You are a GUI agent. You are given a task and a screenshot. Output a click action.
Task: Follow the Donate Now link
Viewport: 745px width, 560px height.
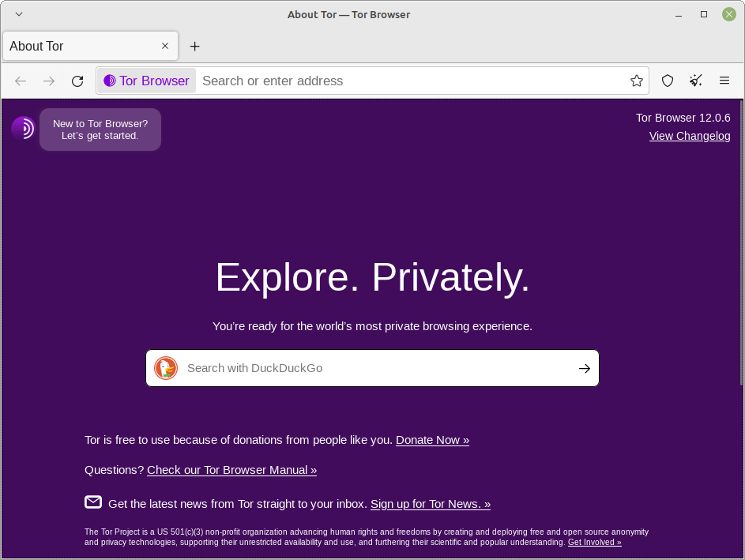(432, 440)
